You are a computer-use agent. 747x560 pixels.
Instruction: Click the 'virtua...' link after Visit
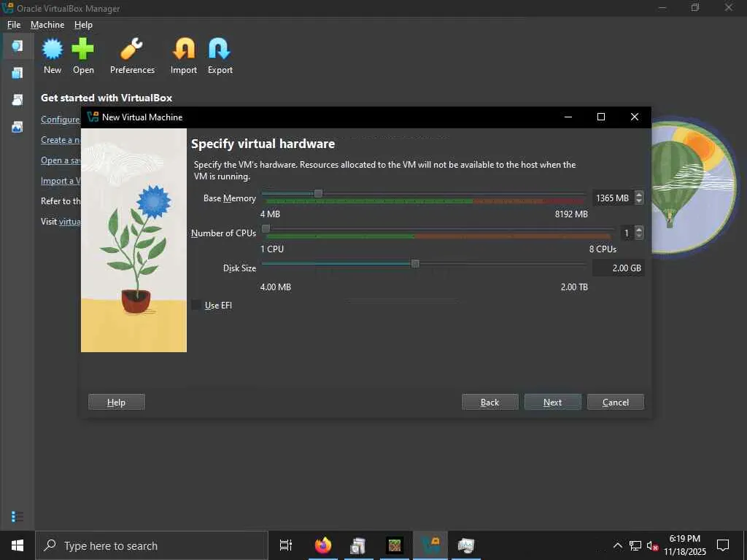69,222
